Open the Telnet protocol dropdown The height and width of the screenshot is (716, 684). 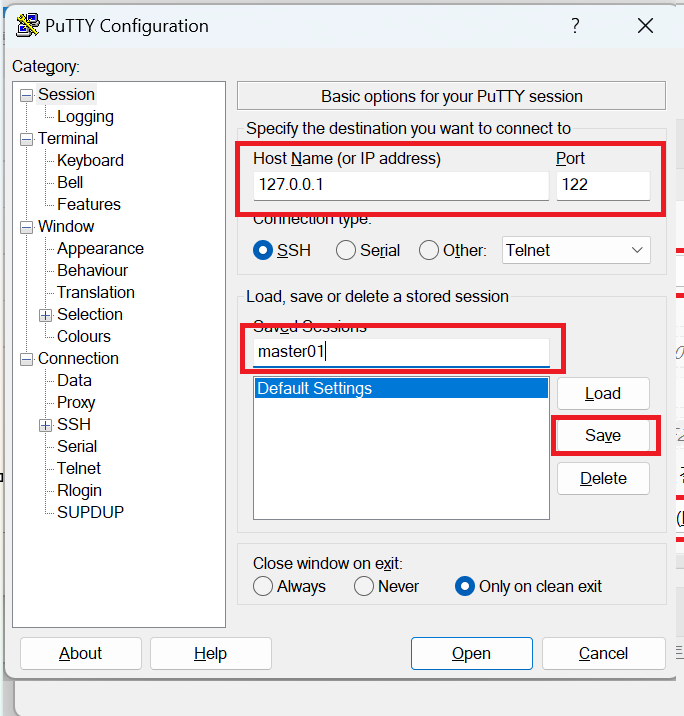pos(576,250)
